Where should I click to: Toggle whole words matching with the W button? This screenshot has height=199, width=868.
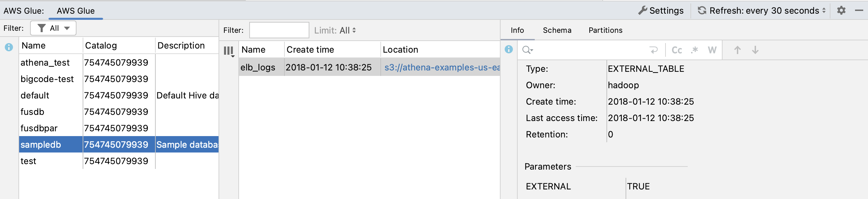click(x=712, y=50)
